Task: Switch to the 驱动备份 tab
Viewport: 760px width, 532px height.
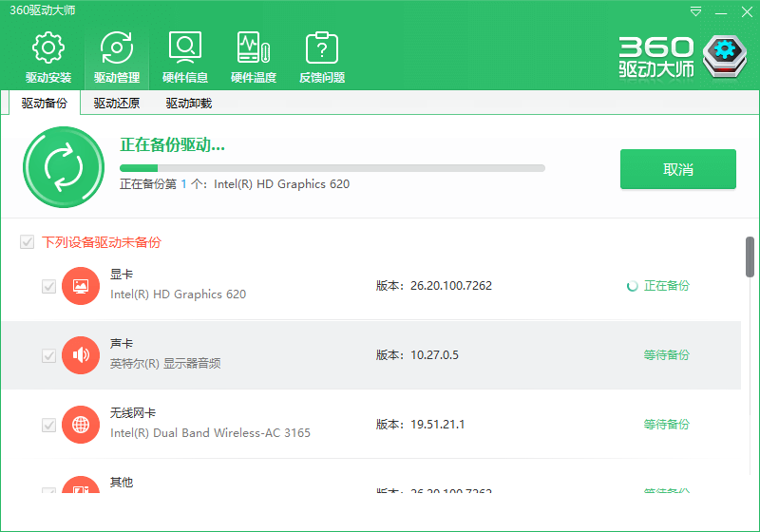Action: pos(44,104)
